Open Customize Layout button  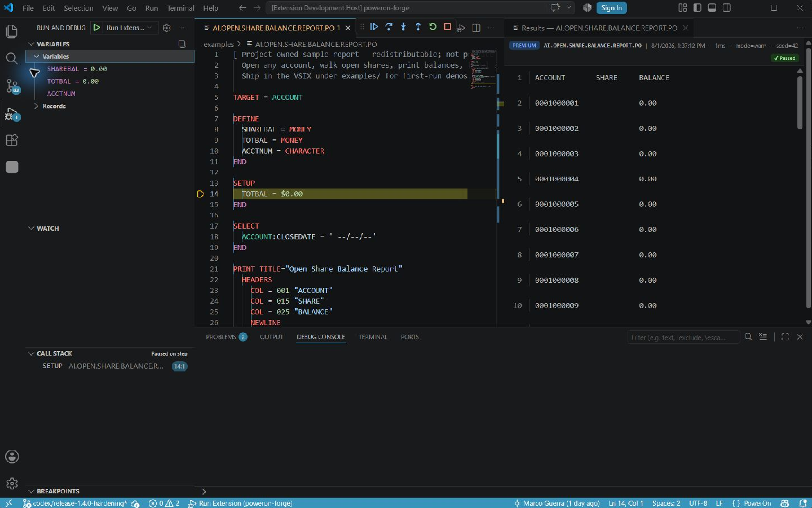(x=683, y=8)
